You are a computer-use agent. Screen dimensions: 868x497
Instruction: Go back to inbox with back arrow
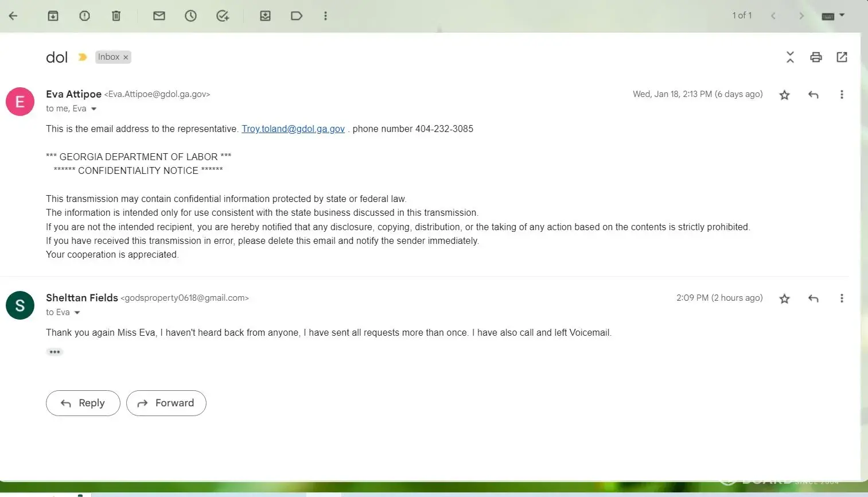coord(13,16)
